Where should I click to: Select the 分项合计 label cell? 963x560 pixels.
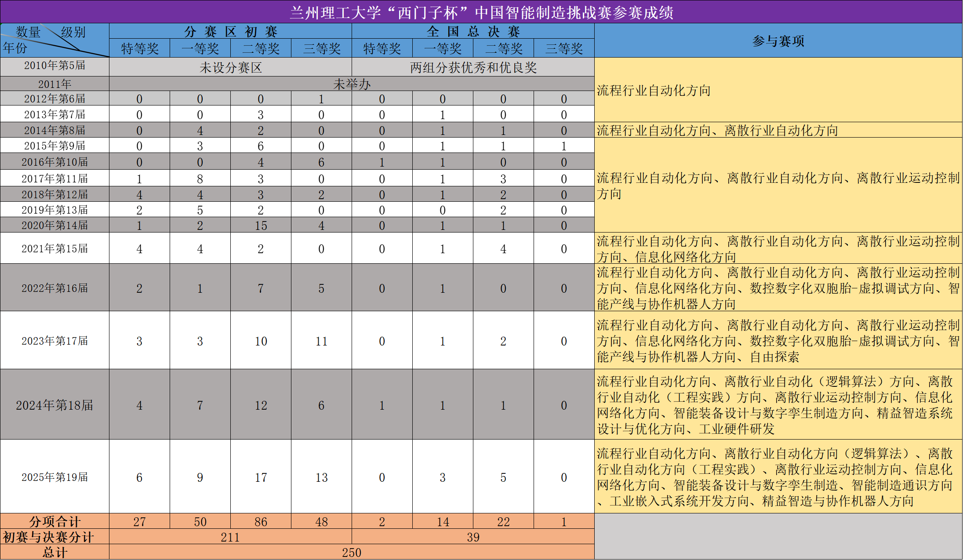coord(55,522)
